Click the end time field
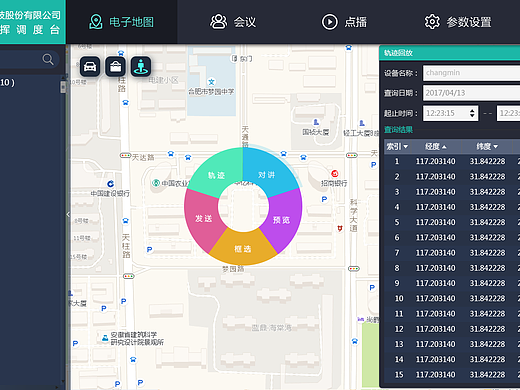This screenshot has height=390, width=520. pyautogui.click(x=508, y=113)
